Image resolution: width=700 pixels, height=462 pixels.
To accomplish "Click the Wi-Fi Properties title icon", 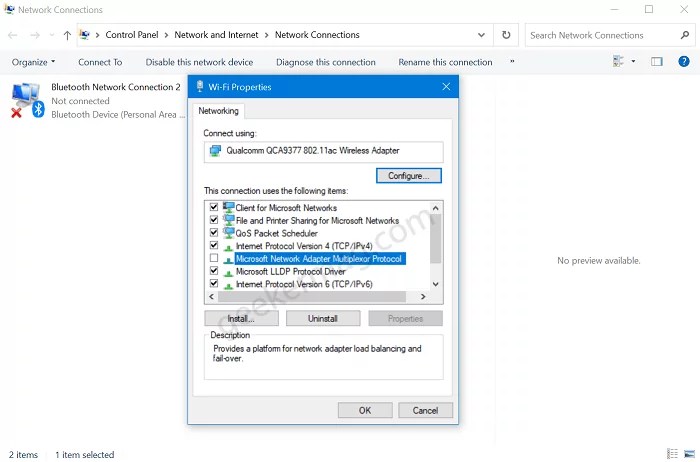I will click(200, 86).
